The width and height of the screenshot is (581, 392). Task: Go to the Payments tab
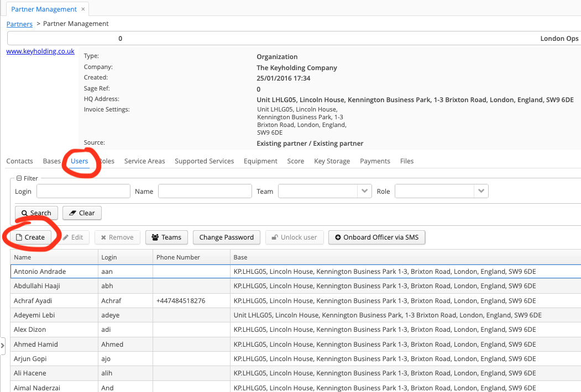(375, 161)
